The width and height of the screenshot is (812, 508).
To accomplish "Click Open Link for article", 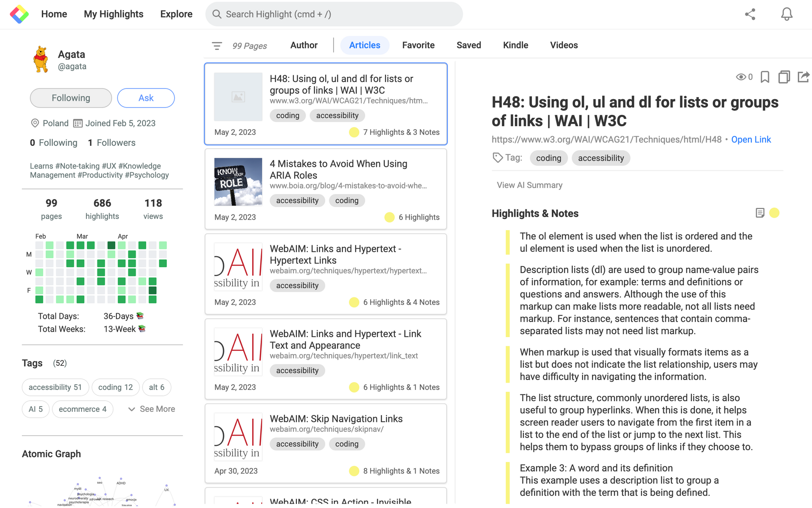I will [x=751, y=140].
